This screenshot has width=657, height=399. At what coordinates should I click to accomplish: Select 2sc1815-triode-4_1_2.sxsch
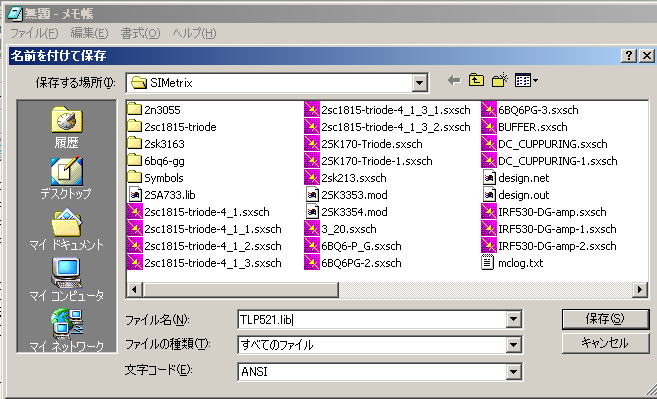click(x=204, y=246)
